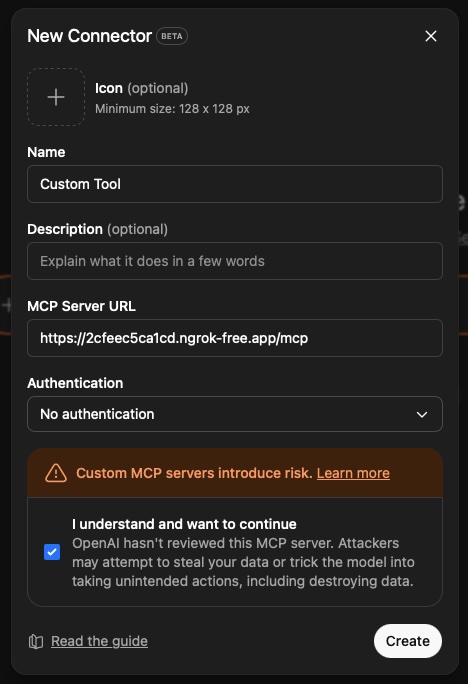Click the book icon beside Read the guide
Viewport: 468px width, 684px height.
coord(36,641)
